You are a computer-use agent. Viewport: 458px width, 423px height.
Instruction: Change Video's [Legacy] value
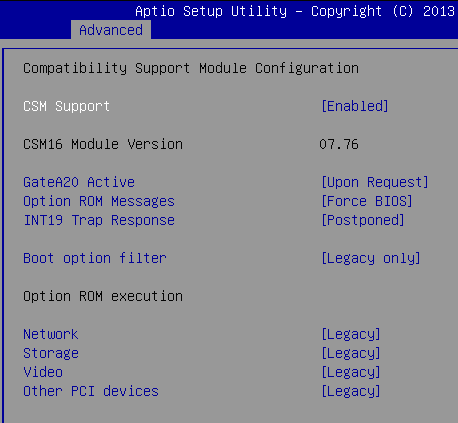tap(351, 372)
